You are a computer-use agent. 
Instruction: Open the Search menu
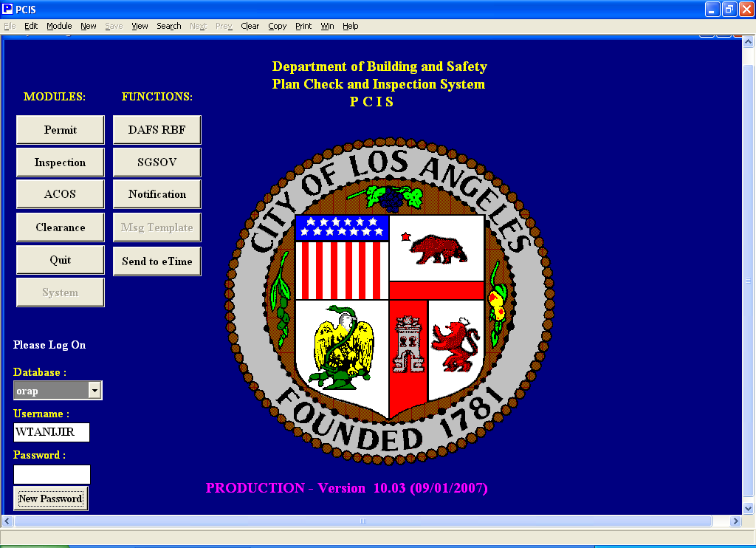point(168,26)
